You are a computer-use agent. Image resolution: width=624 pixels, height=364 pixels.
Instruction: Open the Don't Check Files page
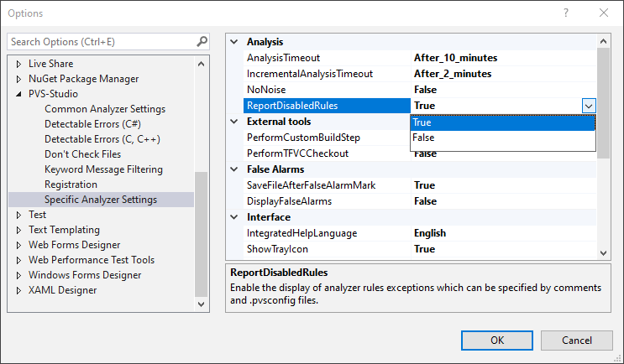click(82, 154)
